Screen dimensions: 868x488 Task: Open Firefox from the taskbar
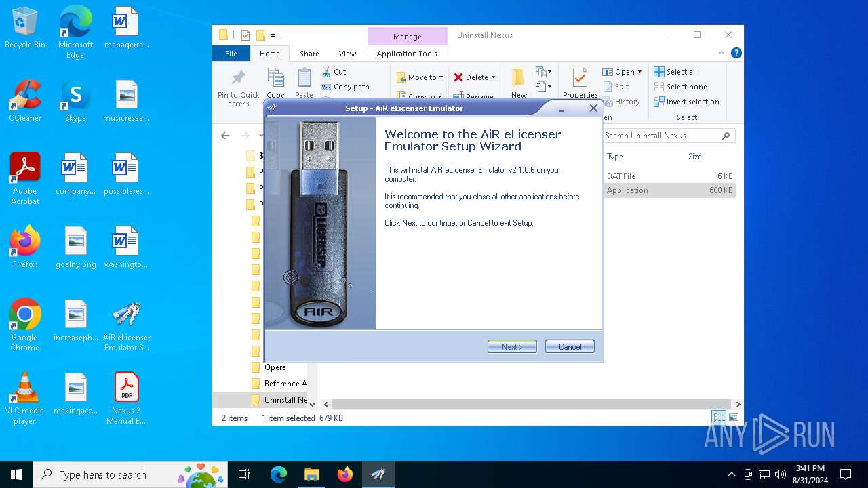point(345,474)
